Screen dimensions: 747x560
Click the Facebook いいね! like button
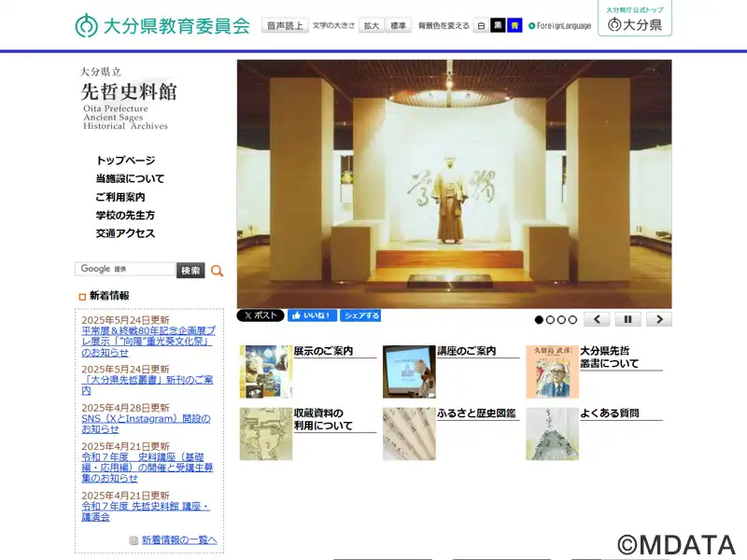(x=312, y=315)
